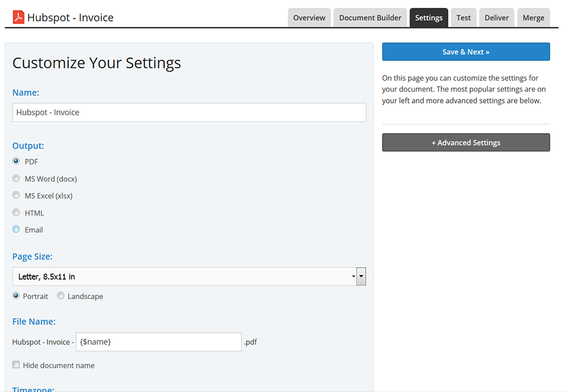Pick HTML as output type

(x=16, y=212)
